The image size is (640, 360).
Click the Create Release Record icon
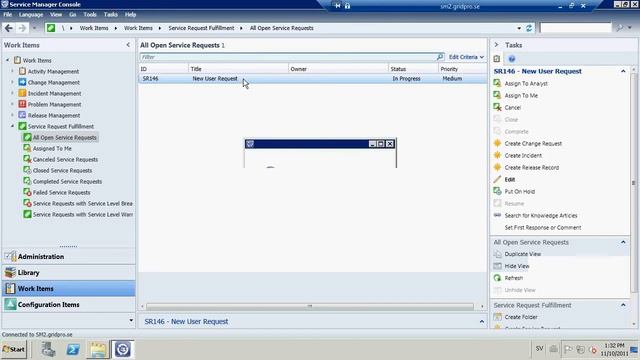tap(497, 167)
